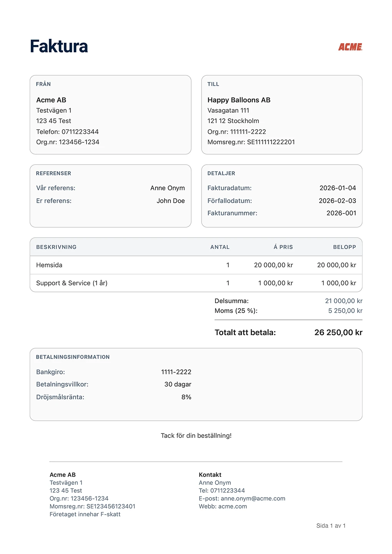Open the website link acme.com
The width and height of the screenshot is (392, 554).
(x=233, y=506)
